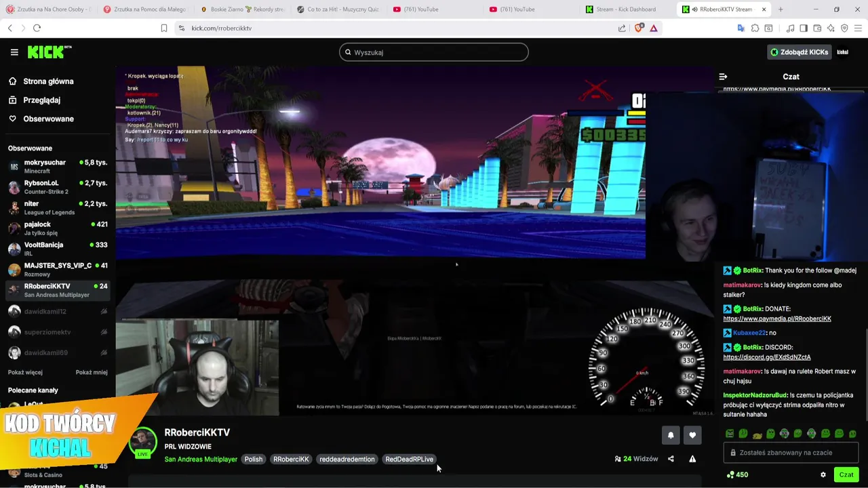Click the browser share page icon

click(622, 28)
